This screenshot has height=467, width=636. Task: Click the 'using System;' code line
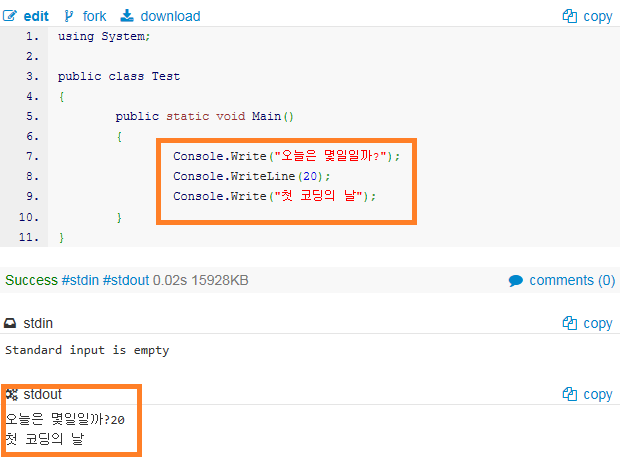[104, 36]
